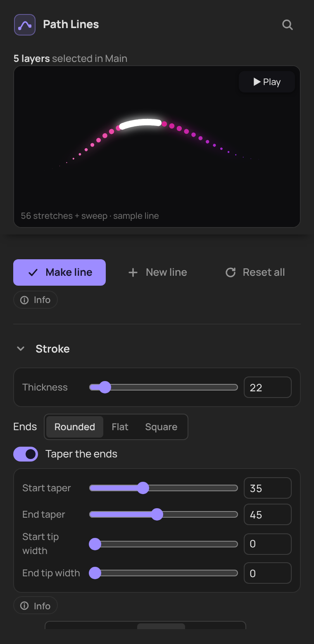
Task: Click the End taper value field
Action: coord(268,514)
